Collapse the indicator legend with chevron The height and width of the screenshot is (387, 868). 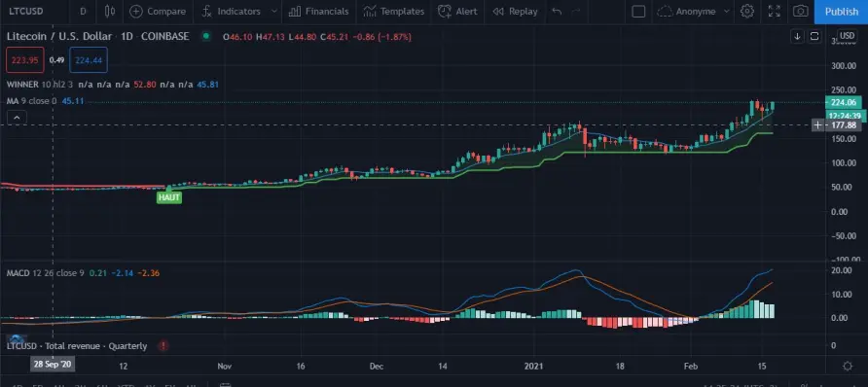(17, 118)
